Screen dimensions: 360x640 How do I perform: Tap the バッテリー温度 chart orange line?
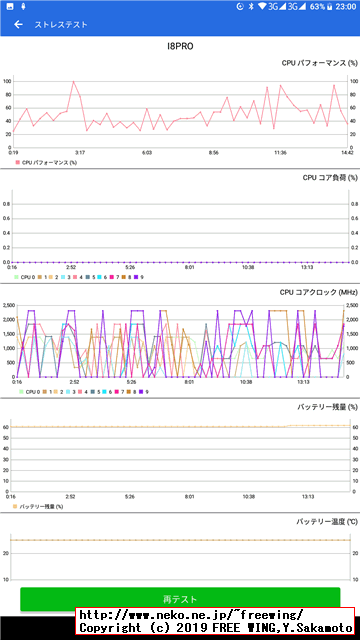coord(180,540)
